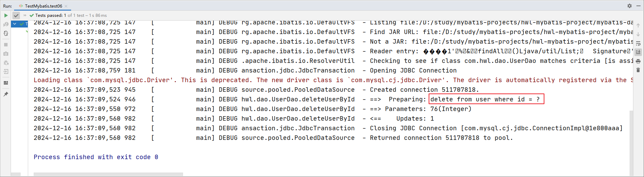
Task: Click the Dump Threads camera icon
Action: (6, 54)
